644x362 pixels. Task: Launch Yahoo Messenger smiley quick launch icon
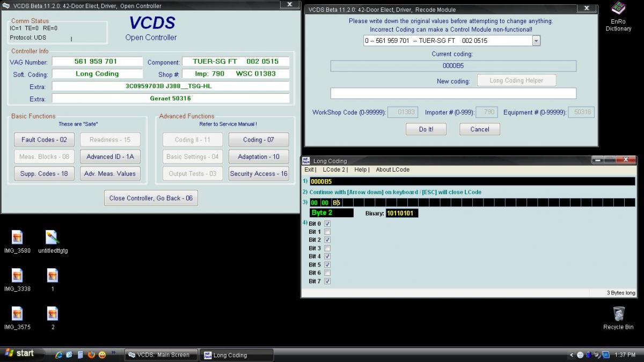(102, 354)
